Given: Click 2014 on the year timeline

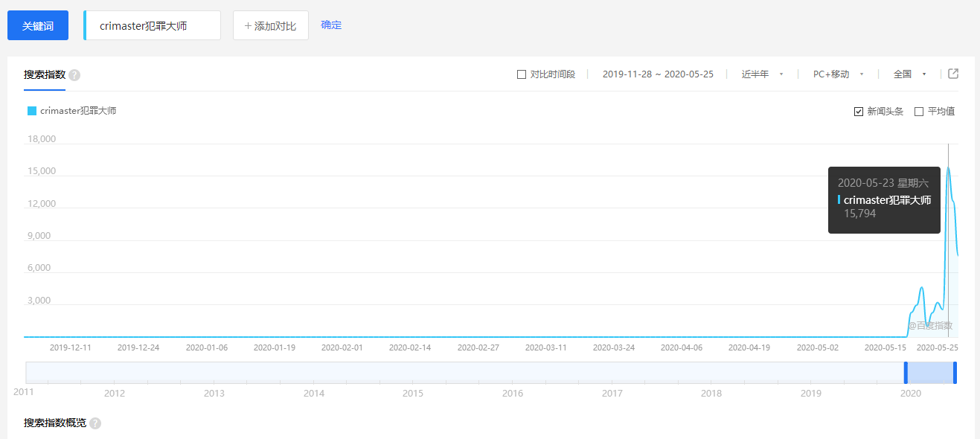Looking at the screenshot, I should coord(314,394).
